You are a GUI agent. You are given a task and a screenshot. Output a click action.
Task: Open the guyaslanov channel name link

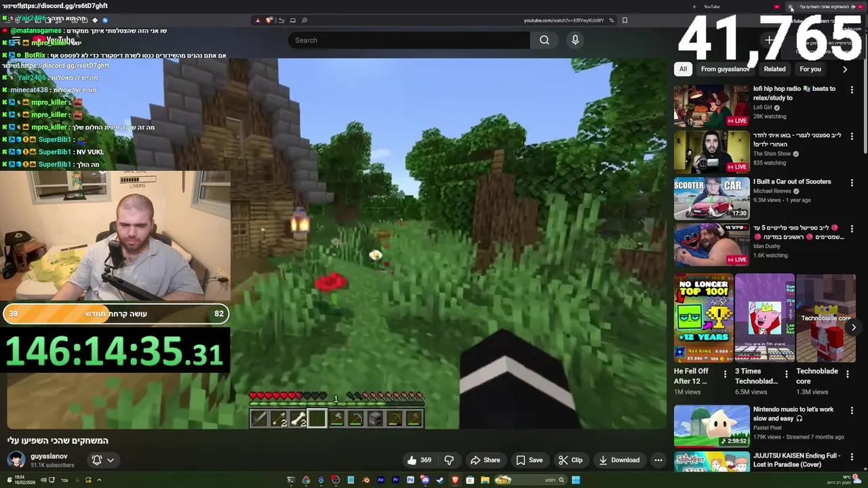pyautogui.click(x=49, y=456)
